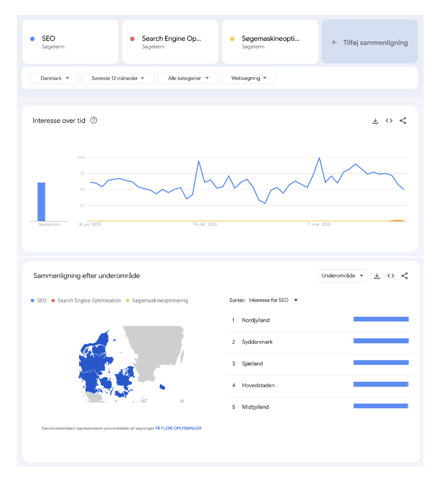The width and height of the screenshot is (448, 483).
Task: Click the Midtjylland interest bar
Action: coord(381,406)
